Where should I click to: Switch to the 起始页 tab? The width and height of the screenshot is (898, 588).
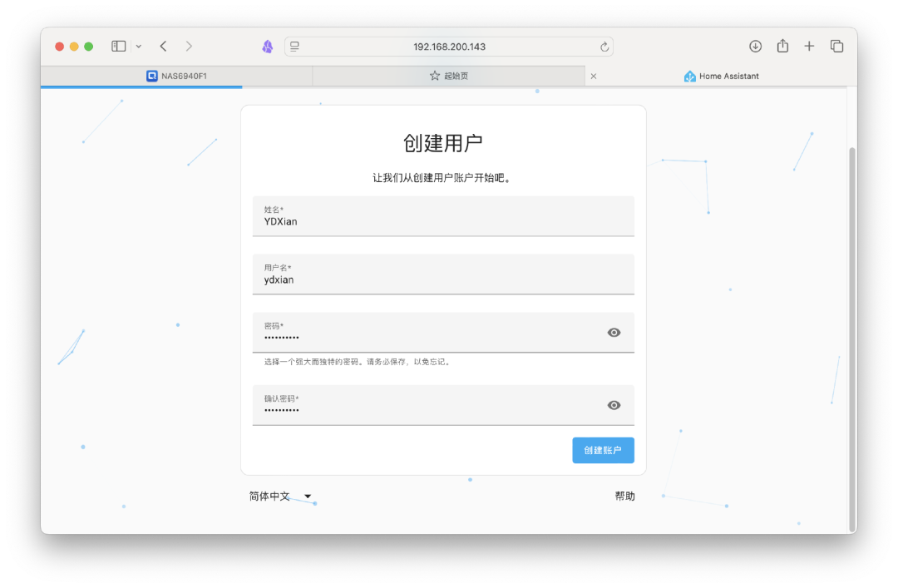coord(449,76)
